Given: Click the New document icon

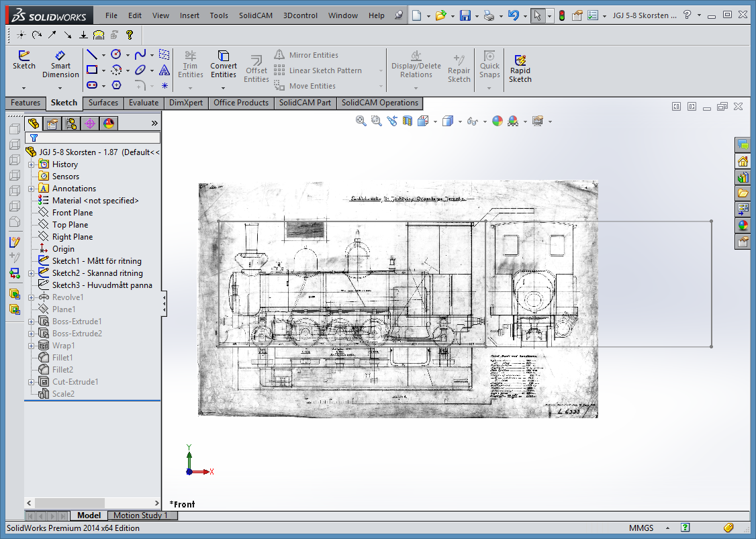Looking at the screenshot, I should point(416,15).
